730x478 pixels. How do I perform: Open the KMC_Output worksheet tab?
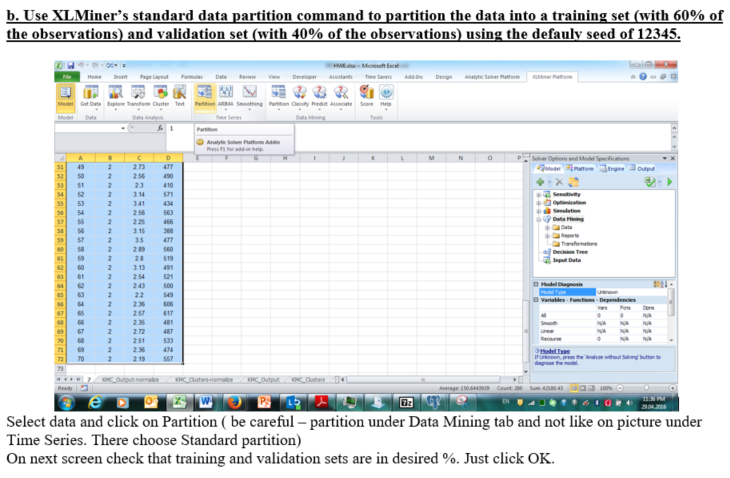coord(262,381)
